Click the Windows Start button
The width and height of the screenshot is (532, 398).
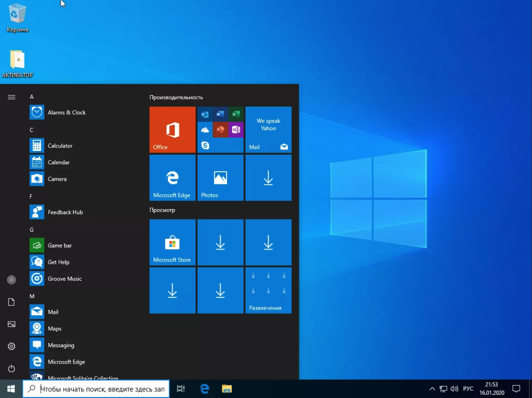tap(11, 389)
